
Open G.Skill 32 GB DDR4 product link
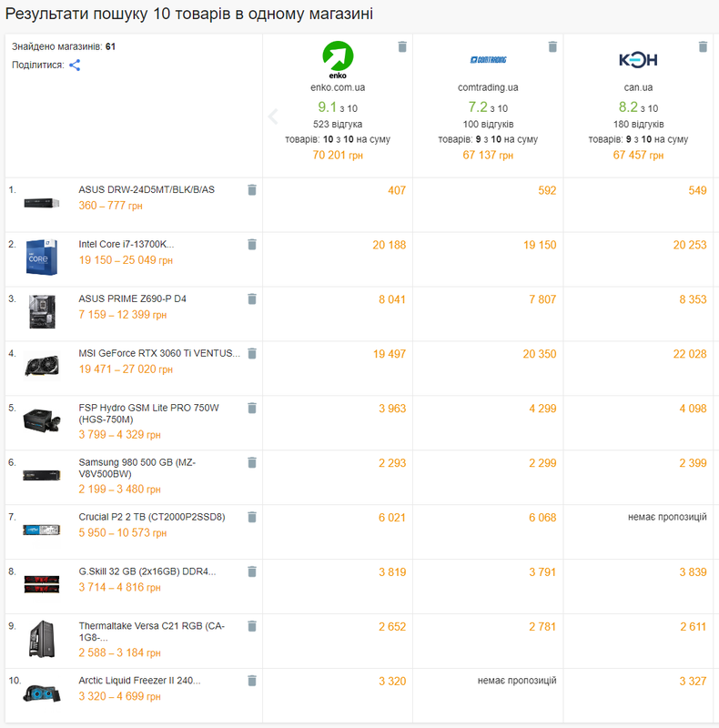147,571
